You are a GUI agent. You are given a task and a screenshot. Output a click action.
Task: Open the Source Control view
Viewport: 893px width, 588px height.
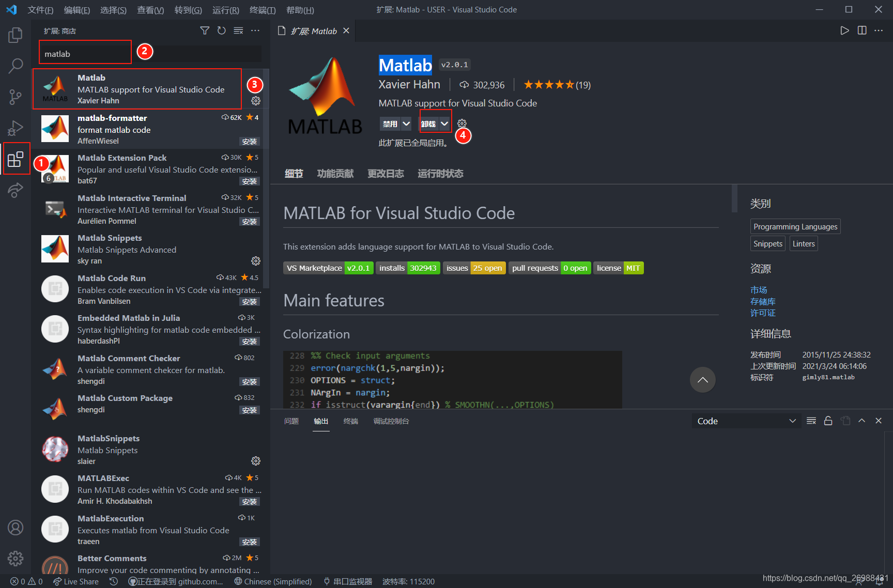16,97
